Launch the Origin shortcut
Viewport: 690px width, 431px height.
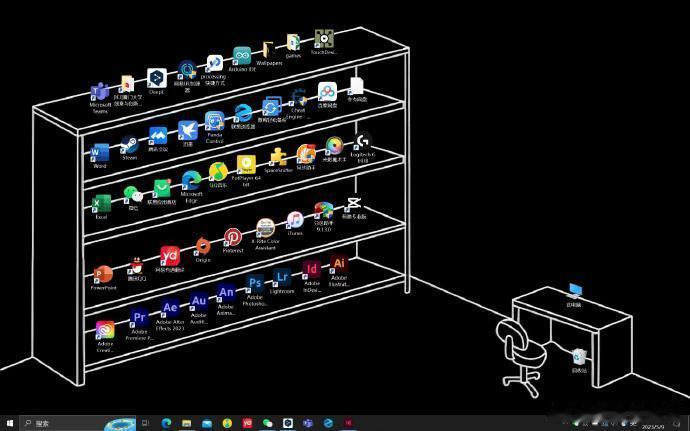pos(202,246)
